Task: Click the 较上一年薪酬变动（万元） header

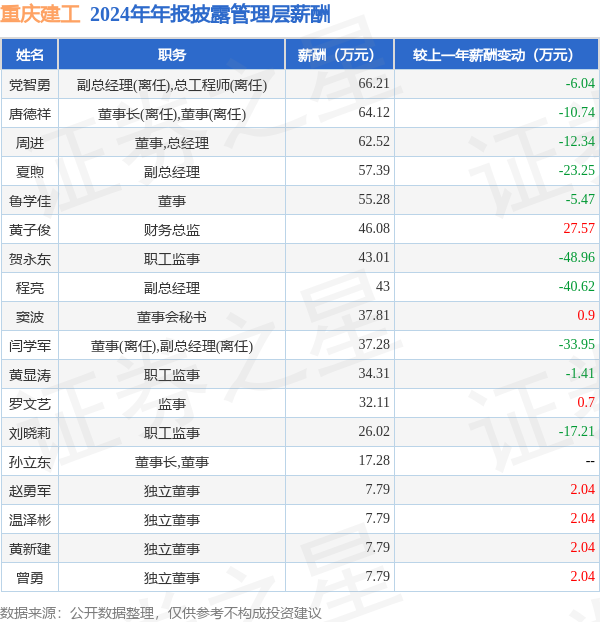Action: pos(496,54)
